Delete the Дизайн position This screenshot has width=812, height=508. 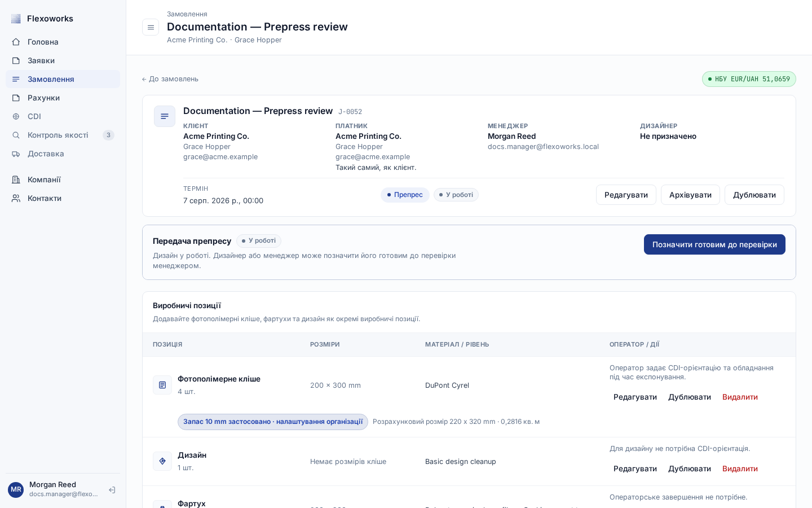click(740, 468)
